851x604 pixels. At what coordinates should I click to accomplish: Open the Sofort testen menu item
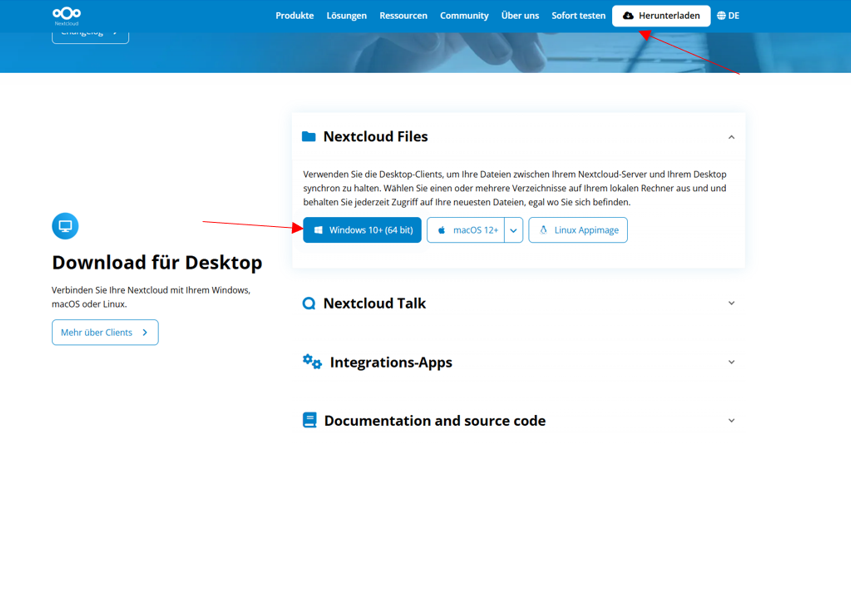[579, 16]
